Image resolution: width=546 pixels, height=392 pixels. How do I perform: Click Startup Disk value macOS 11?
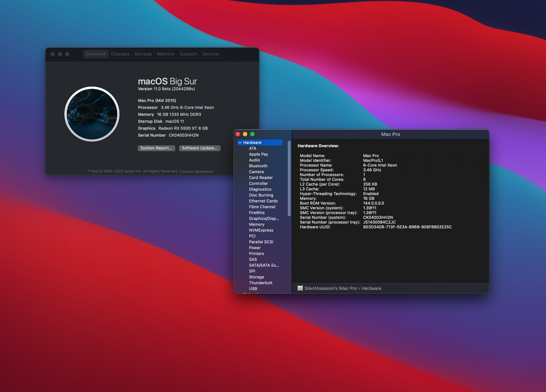174,121
